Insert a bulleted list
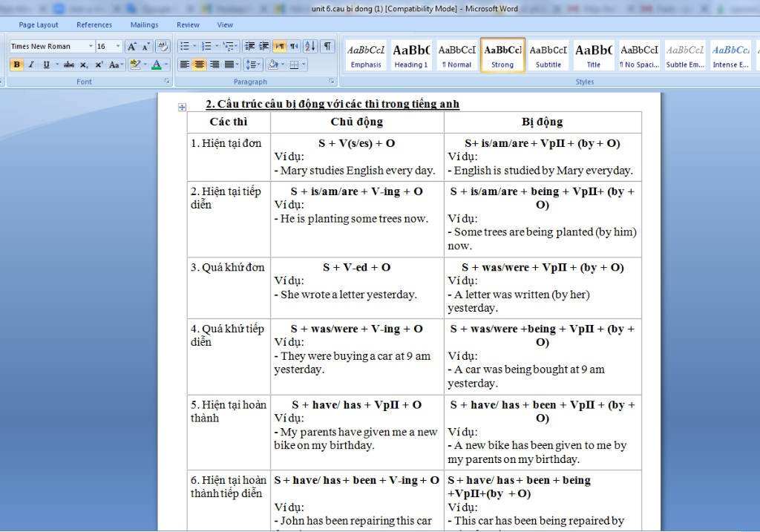This screenshot has height=532, width=760. [184, 47]
